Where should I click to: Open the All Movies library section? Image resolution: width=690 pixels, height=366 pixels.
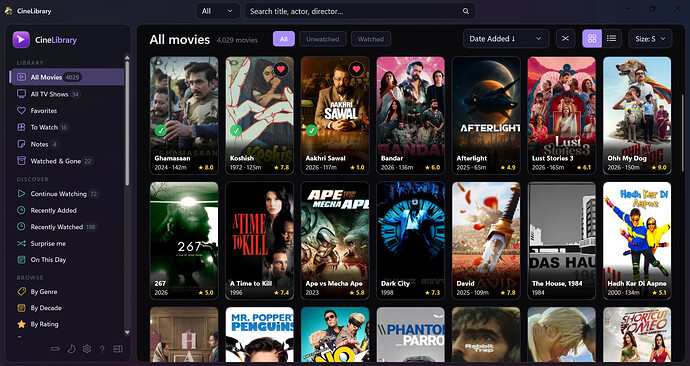[x=67, y=77]
